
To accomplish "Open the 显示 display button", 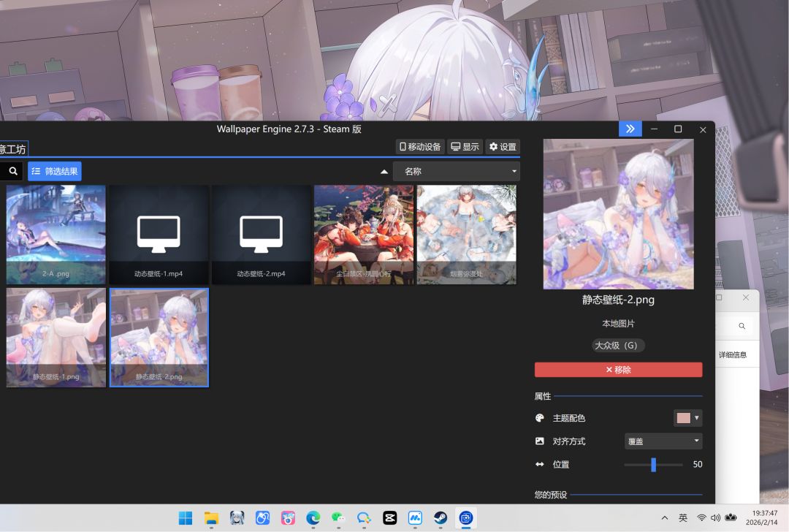I will [x=465, y=146].
